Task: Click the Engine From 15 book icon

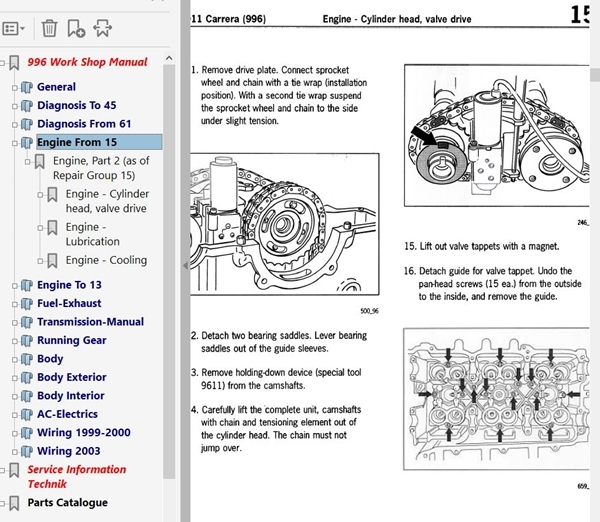Action: [x=26, y=142]
